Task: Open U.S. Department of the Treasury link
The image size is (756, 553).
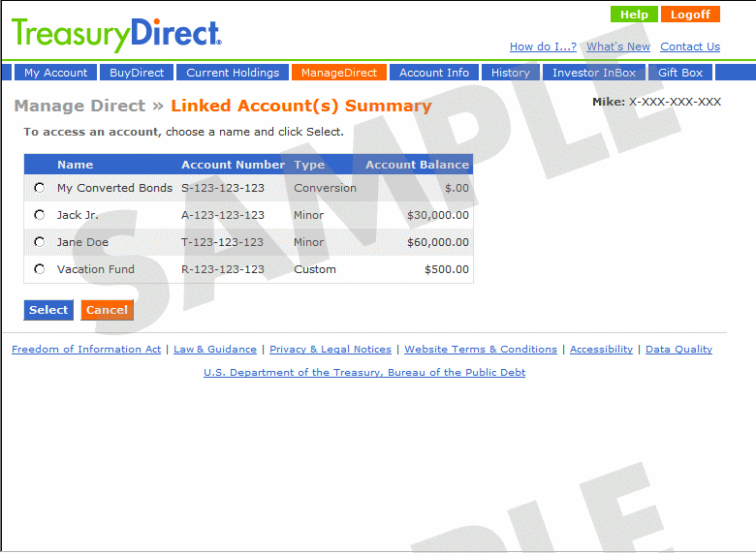Action: [x=364, y=372]
